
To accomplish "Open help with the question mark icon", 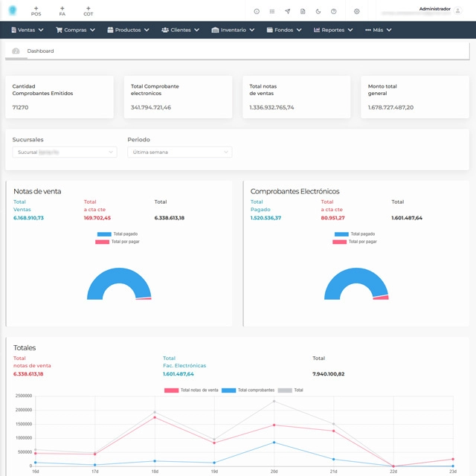I will 334,12.
